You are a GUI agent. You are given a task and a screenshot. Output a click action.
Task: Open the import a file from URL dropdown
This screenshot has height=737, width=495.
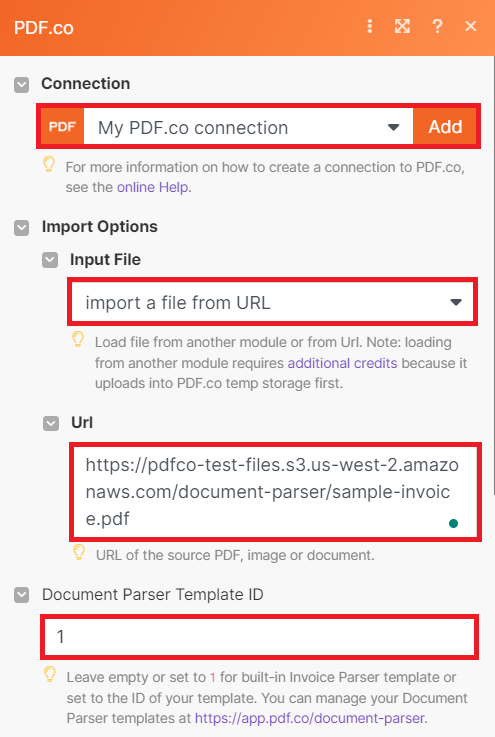click(x=273, y=302)
